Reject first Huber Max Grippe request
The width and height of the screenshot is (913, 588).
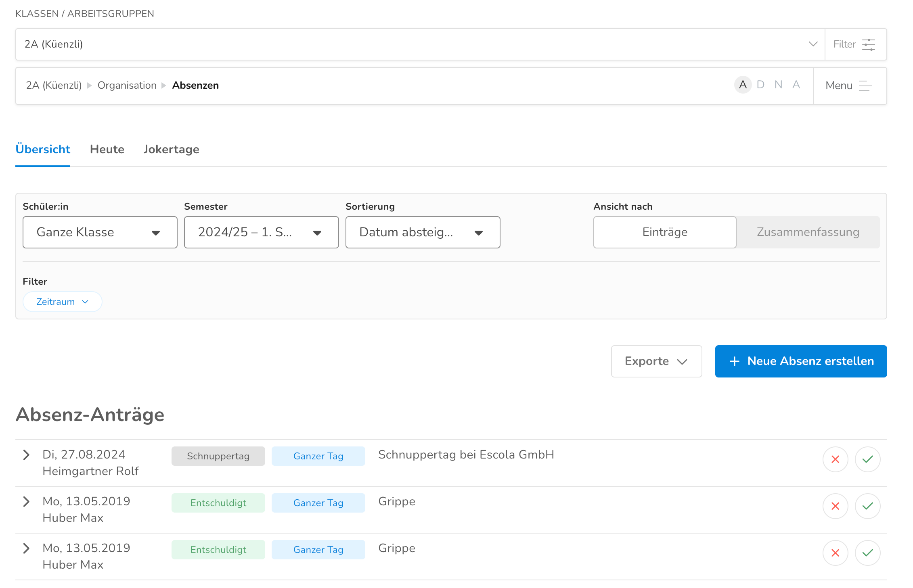pos(835,506)
